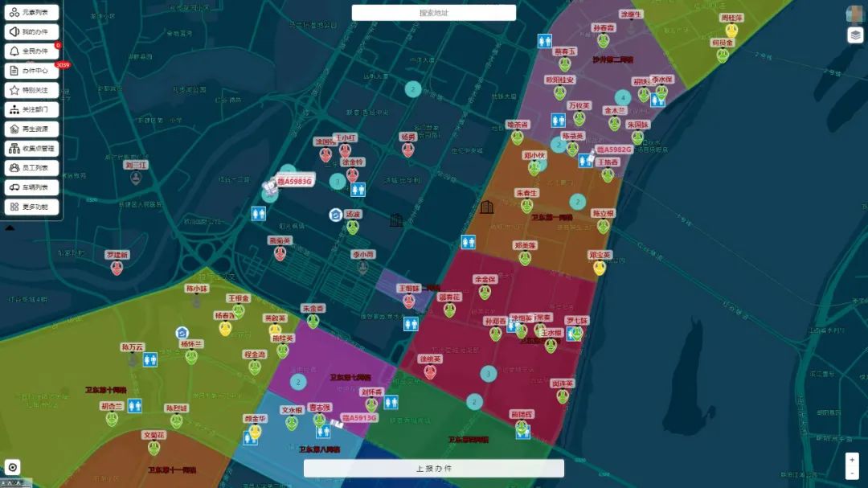Expand 更多功能 more functions menu
The image size is (868, 488).
pos(31,207)
